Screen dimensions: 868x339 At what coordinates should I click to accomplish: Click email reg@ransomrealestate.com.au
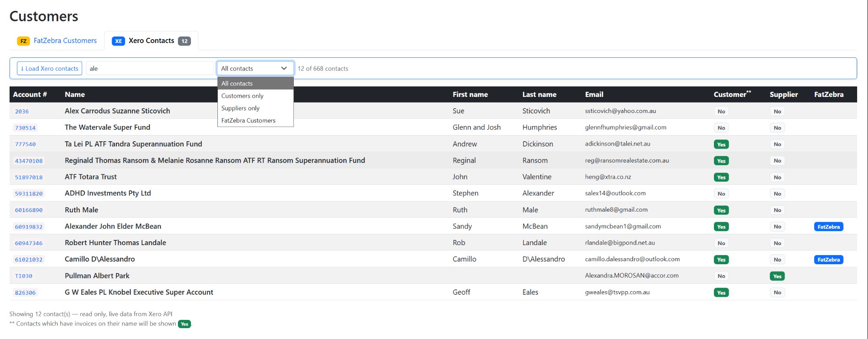(627, 160)
